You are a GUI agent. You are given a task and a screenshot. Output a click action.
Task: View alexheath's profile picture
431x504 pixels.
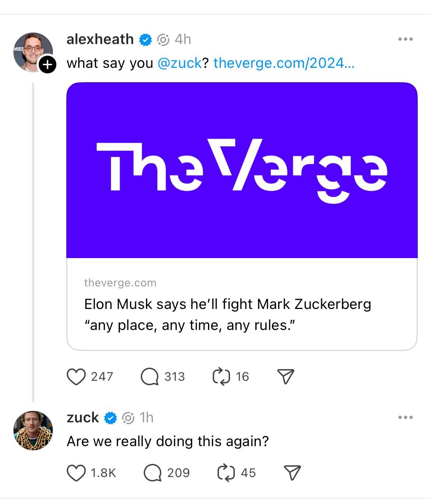(33, 52)
